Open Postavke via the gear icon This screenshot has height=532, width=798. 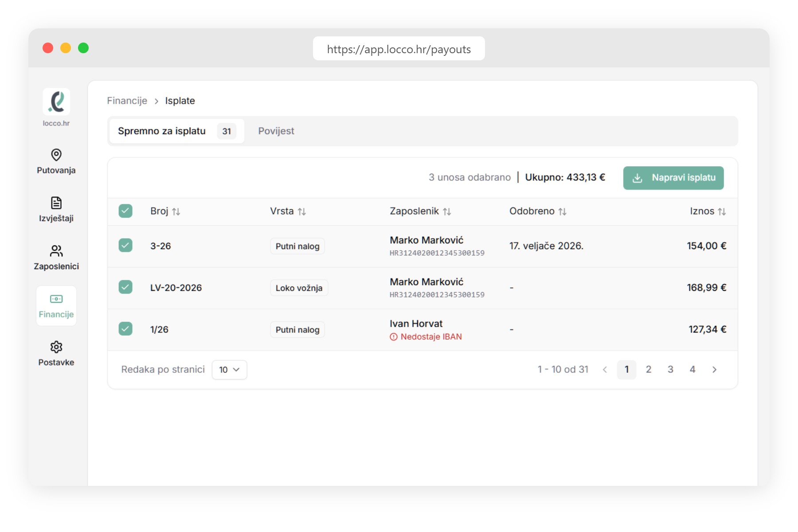point(56,347)
